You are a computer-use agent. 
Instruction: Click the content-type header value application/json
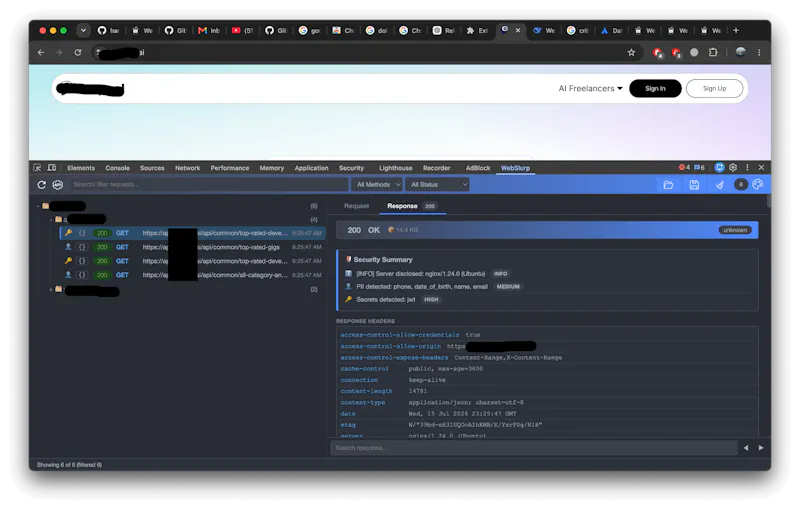coord(466,402)
